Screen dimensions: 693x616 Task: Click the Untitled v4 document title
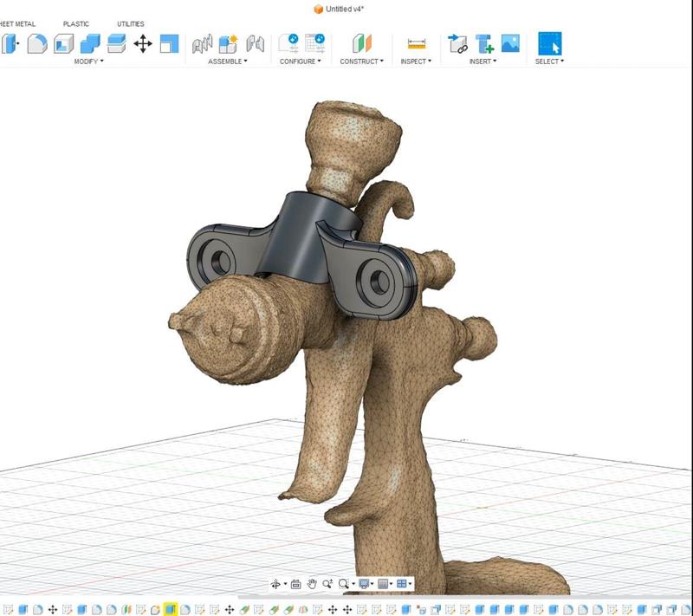(344, 9)
